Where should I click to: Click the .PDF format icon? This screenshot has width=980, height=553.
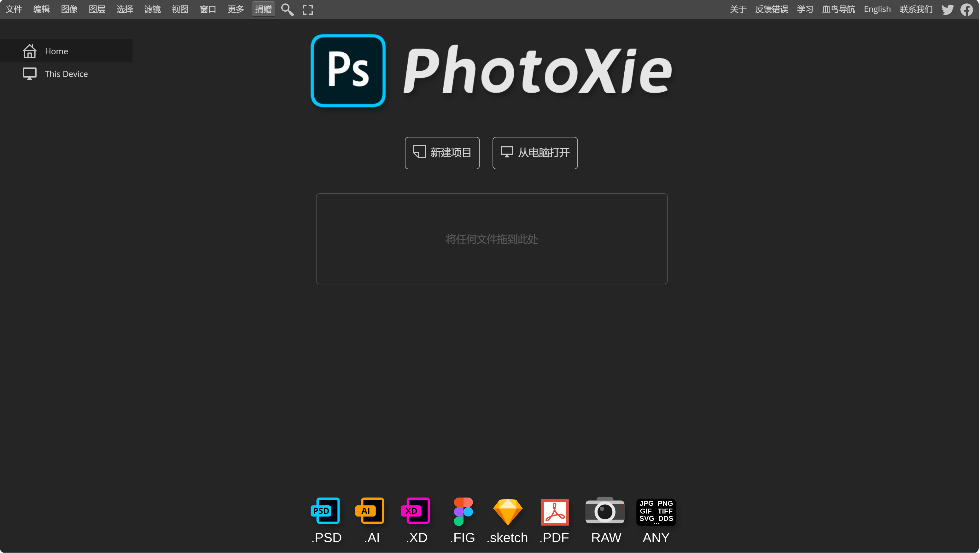pyautogui.click(x=555, y=512)
